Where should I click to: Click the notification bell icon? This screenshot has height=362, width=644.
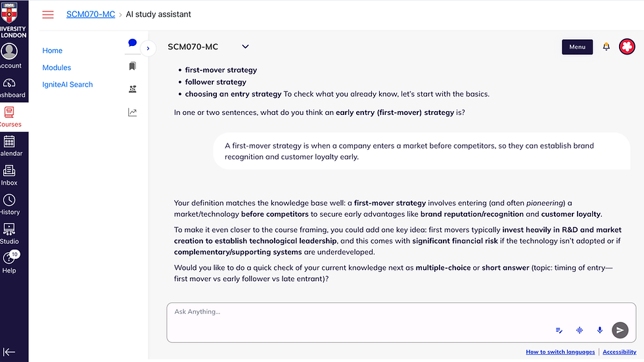coord(606,47)
